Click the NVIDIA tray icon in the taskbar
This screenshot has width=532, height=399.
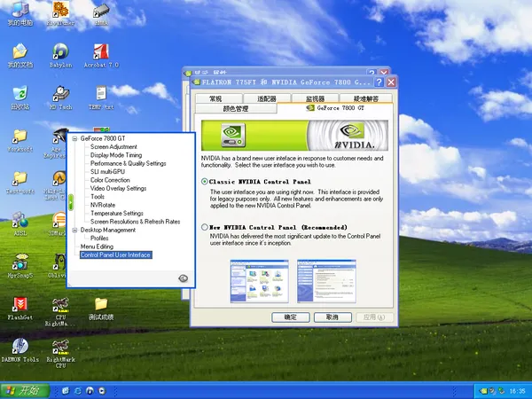click(483, 391)
